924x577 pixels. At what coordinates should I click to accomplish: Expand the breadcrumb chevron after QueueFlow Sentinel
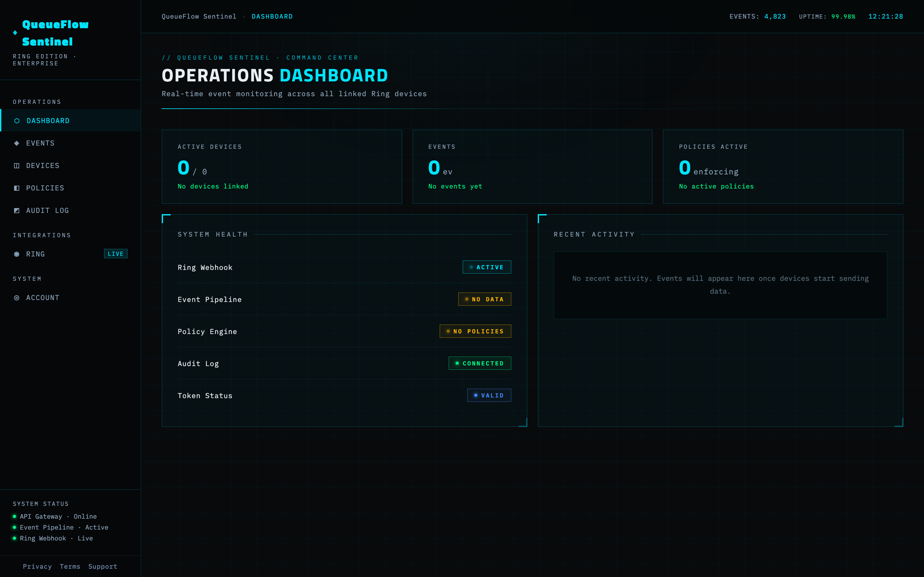pyautogui.click(x=243, y=16)
